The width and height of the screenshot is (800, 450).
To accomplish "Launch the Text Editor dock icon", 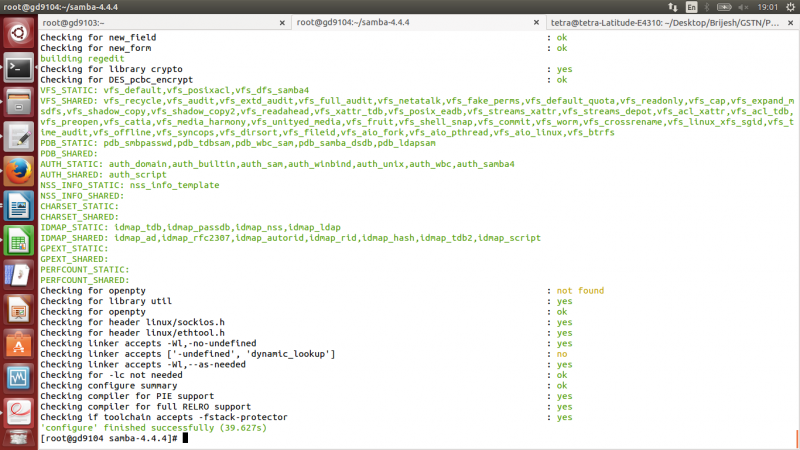I will 19,137.
